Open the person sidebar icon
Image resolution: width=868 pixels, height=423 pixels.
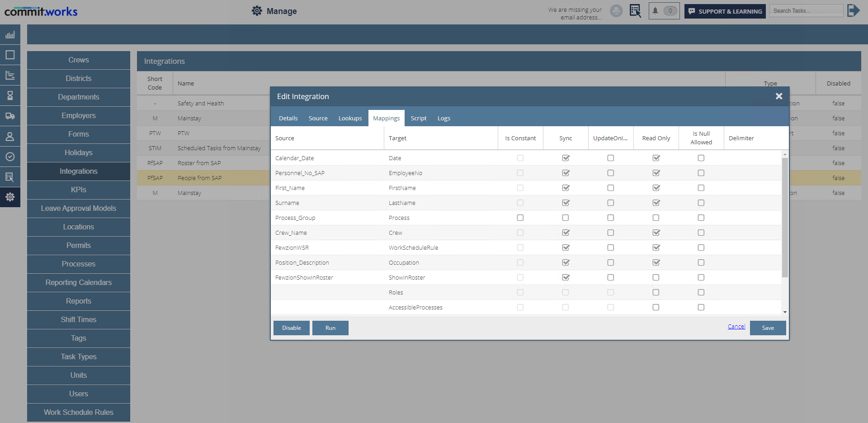(x=10, y=136)
